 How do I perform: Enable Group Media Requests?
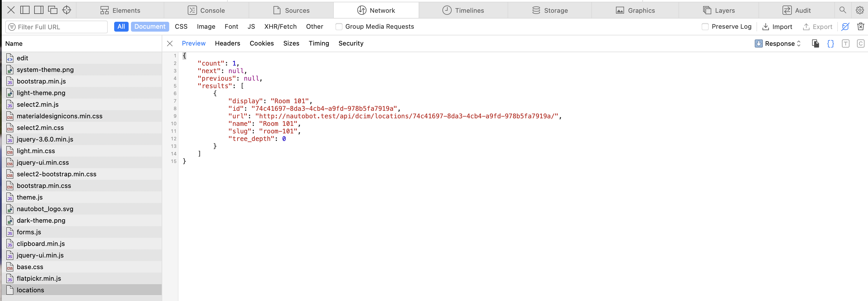coord(339,26)
